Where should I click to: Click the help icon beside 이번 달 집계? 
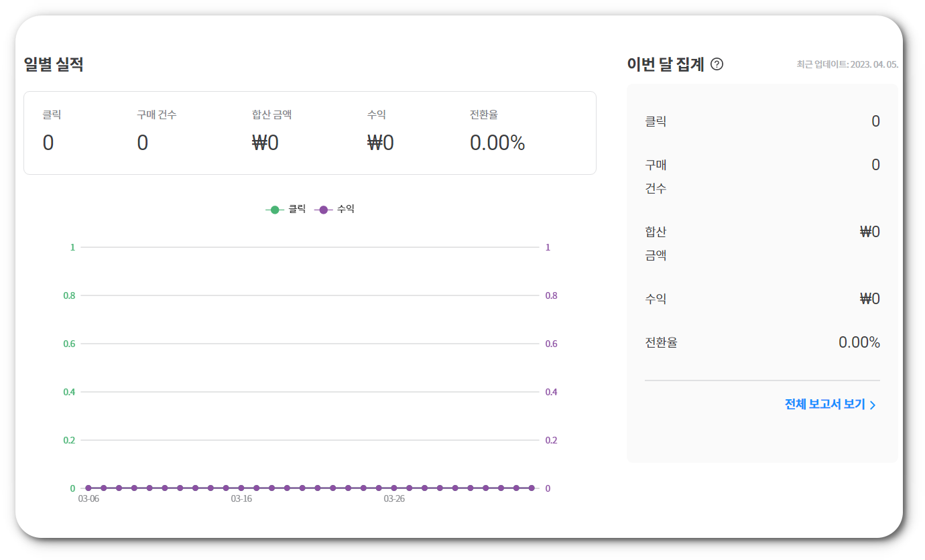(x=717, y=64)
